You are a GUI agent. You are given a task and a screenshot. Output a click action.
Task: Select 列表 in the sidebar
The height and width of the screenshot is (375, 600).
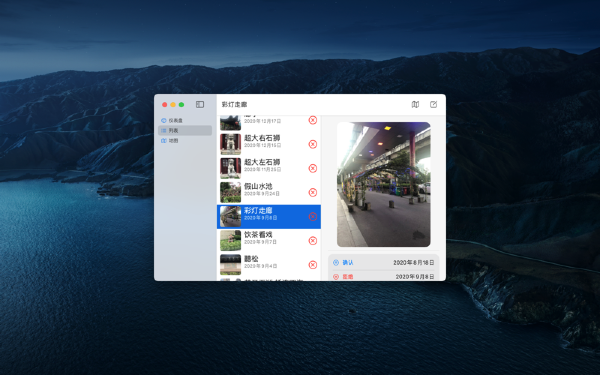pyautogui.click(x=185, y=130)
